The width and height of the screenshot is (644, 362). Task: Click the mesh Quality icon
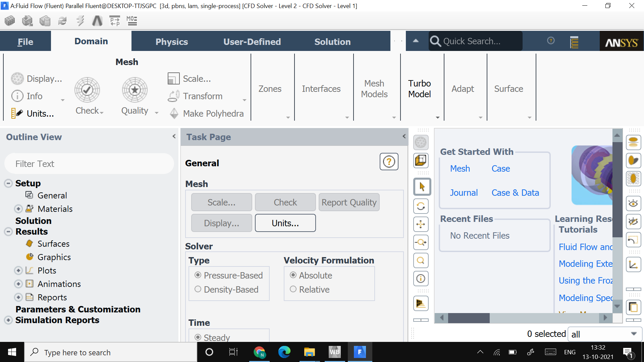pos(135,90)
